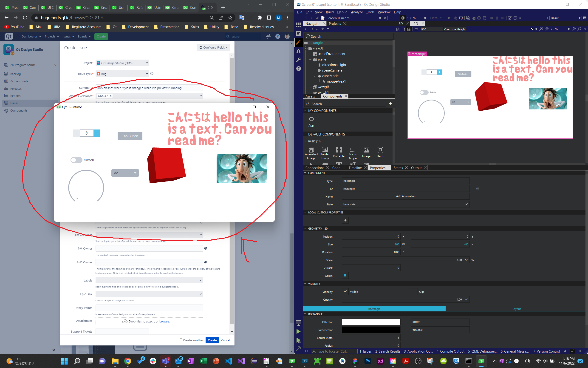Open the App component under My Components
This screenshot has width=588, height=368.
tap(311, 121)
